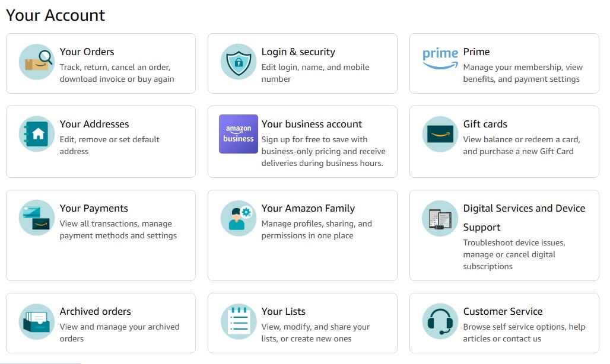Click the Digital Services devices icon

click(x=440, y=218)
